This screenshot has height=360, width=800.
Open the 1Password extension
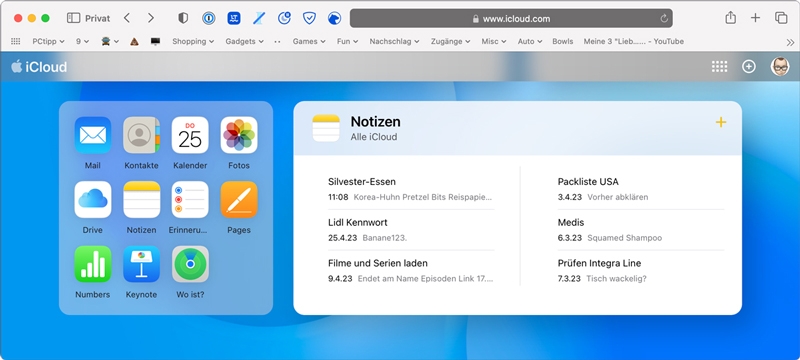click(x=208, y=18)
